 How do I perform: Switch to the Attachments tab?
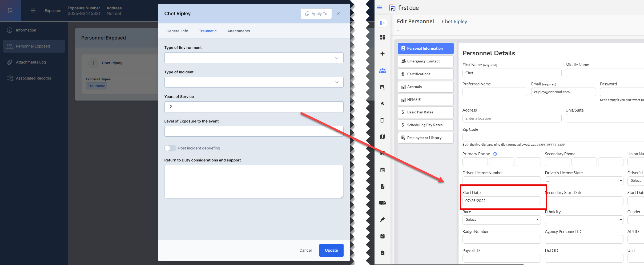(x=239, y=31)
